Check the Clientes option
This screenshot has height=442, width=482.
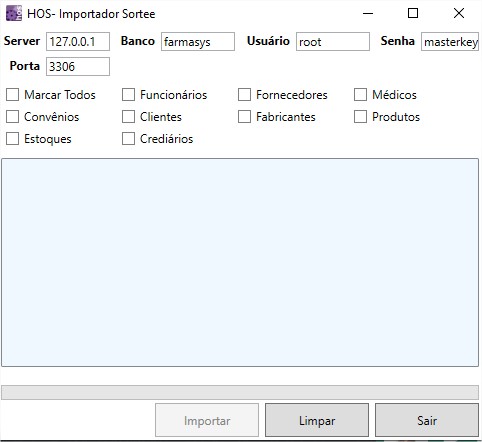128,117
